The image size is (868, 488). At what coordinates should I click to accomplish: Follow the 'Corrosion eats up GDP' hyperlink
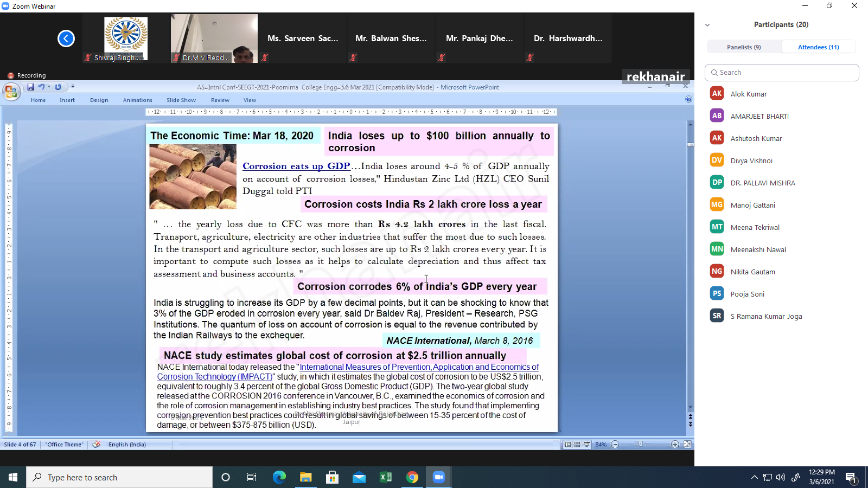(296, 166)
